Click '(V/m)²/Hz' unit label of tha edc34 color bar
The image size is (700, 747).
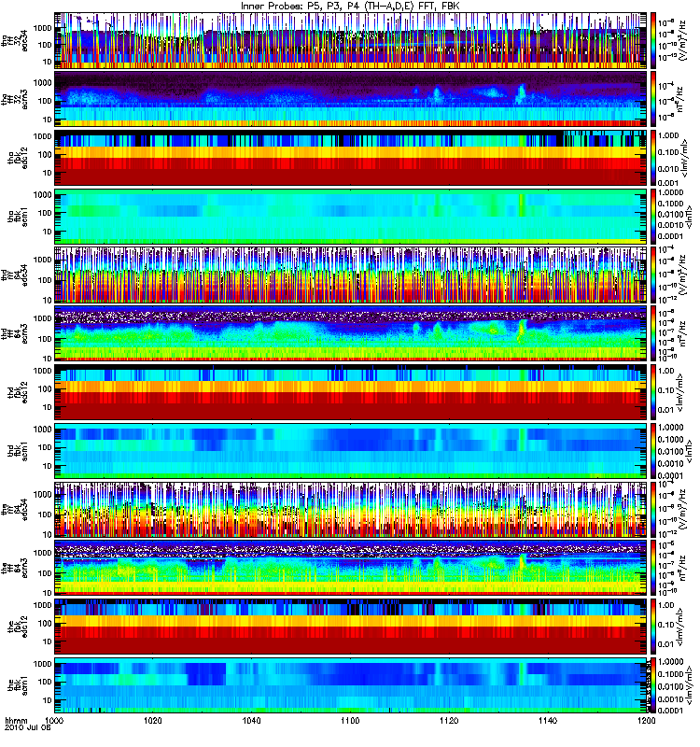pyautogui.click(x=682, y=40)
